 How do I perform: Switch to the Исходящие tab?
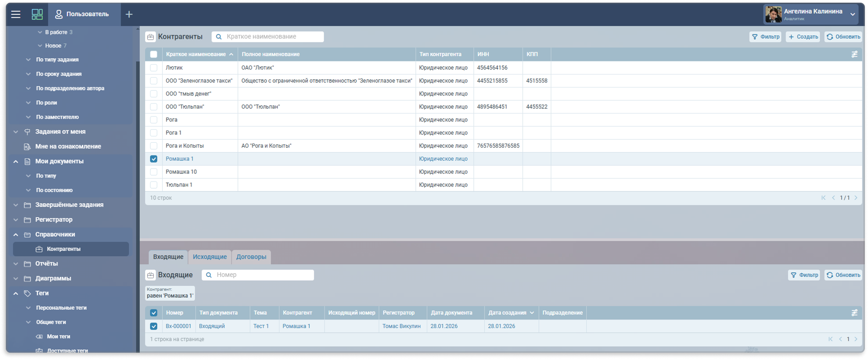pos(210,257)
